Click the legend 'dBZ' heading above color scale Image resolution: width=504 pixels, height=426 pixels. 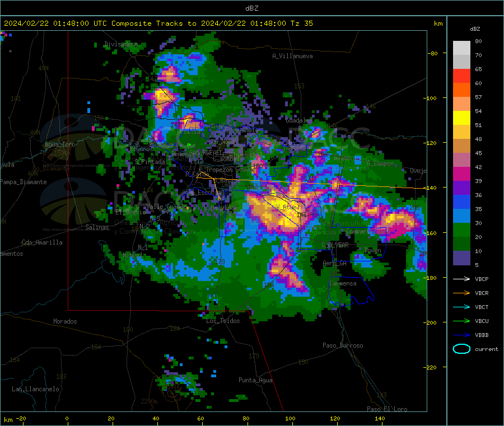pyautogui.click(x=475, y=29)
